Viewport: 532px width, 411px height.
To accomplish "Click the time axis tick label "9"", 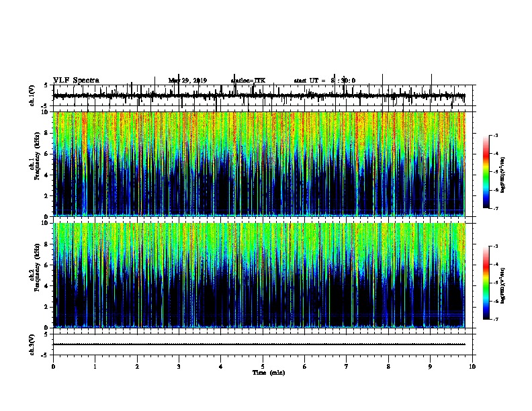I will point(430,367).
